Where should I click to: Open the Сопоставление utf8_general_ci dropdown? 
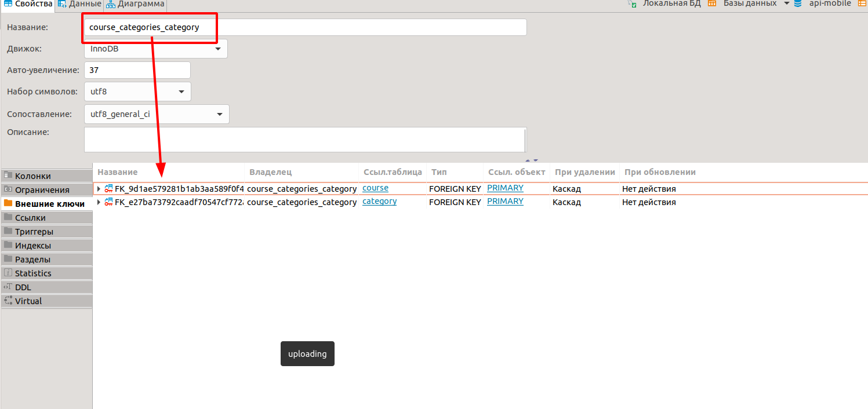pyautogui.click(x=157, y=114)
